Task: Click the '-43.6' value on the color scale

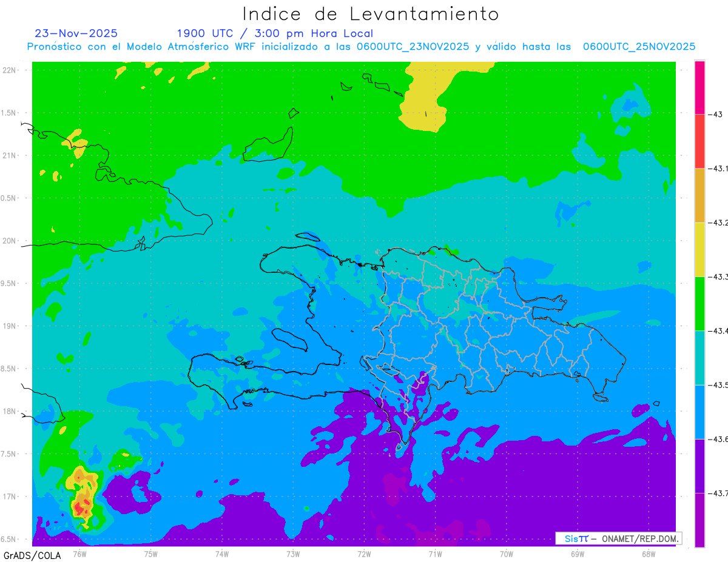Action: [719, 439]
